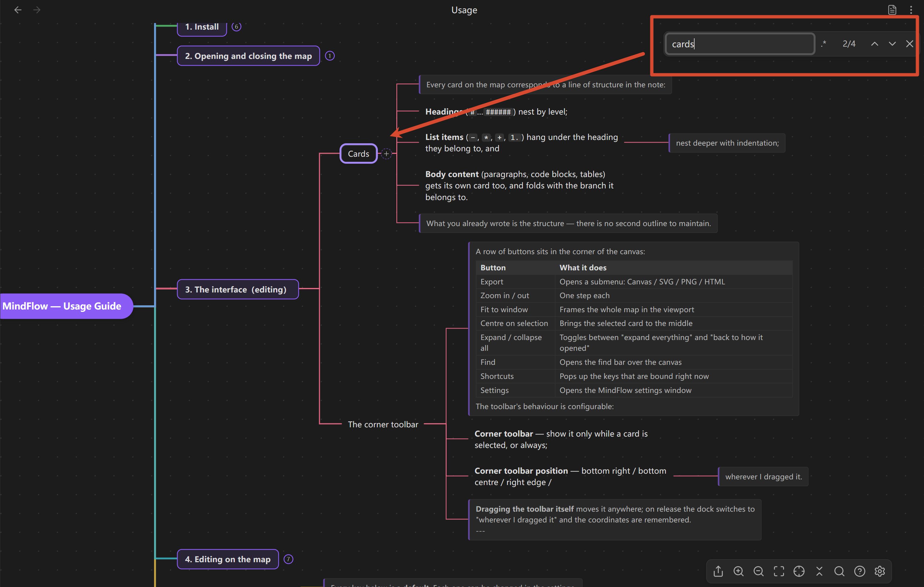Go forward with the right arrow
This screenshot has height=587, width=924.
(37, 10)
